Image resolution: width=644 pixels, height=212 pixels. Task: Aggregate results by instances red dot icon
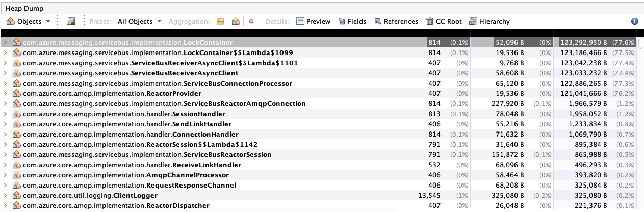251,21
